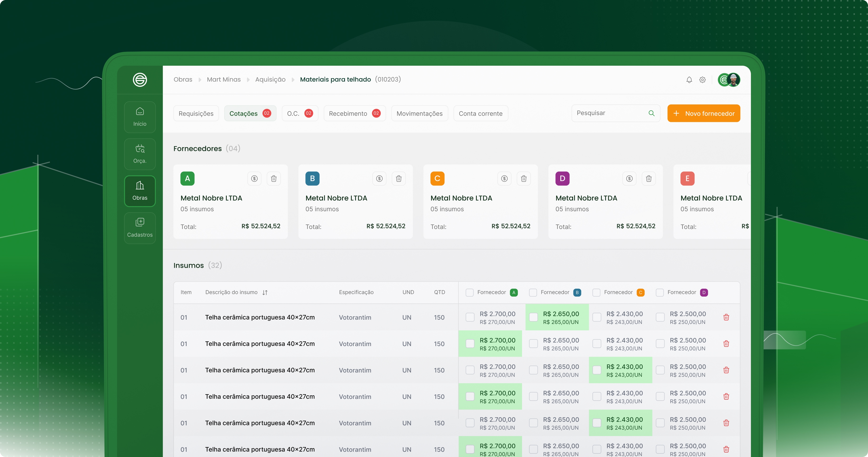The height and width of the screenshot is (457, 868).
Task: Delete supplier C with its trash icon
Action: point(524,179)
